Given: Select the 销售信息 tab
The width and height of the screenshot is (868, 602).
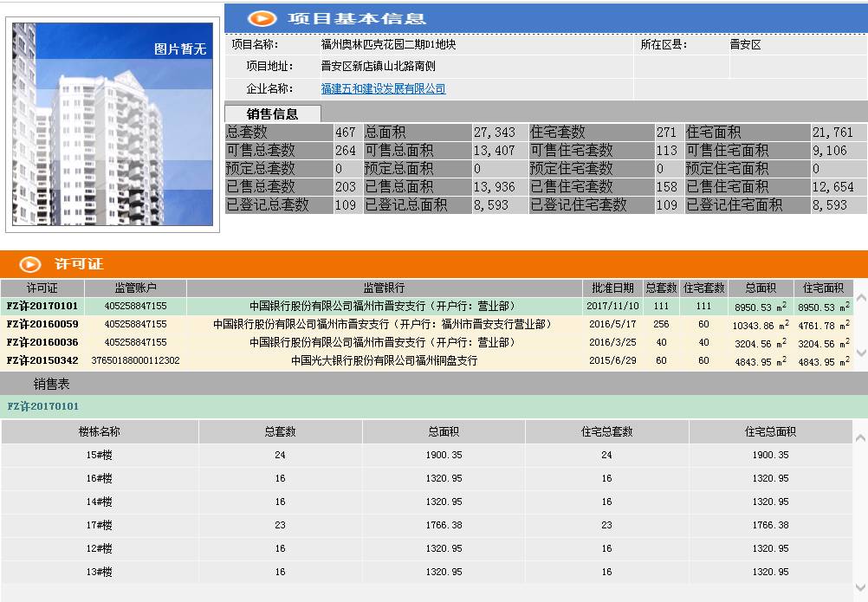Looking at the screenshot, I should (x=273, y=113).
